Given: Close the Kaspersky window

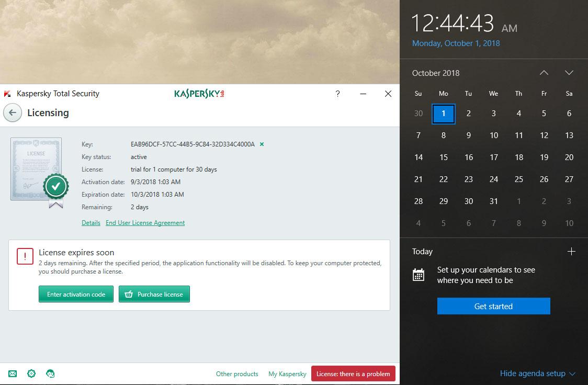Looking at the screenshot, I should click(388, 94).
